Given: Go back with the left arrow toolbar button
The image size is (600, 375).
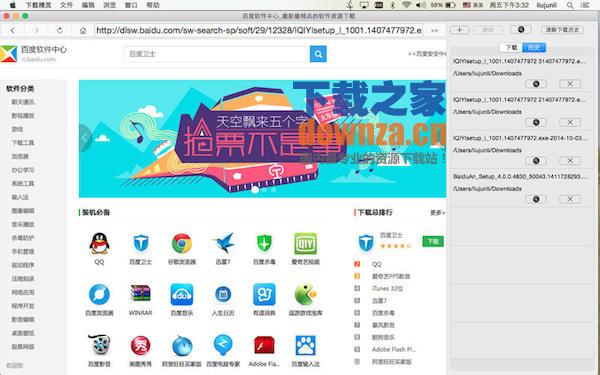Looking at the screenshot, I should (12, 30).
